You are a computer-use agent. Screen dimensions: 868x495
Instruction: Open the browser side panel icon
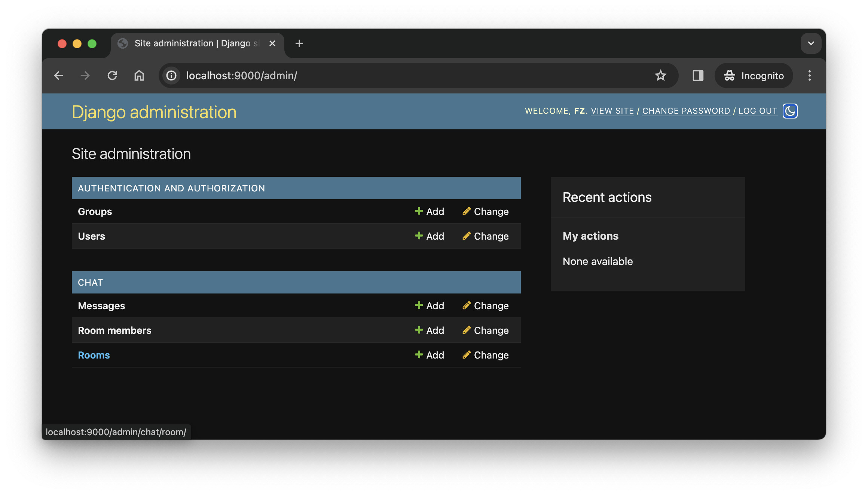(x=698, y=76)
